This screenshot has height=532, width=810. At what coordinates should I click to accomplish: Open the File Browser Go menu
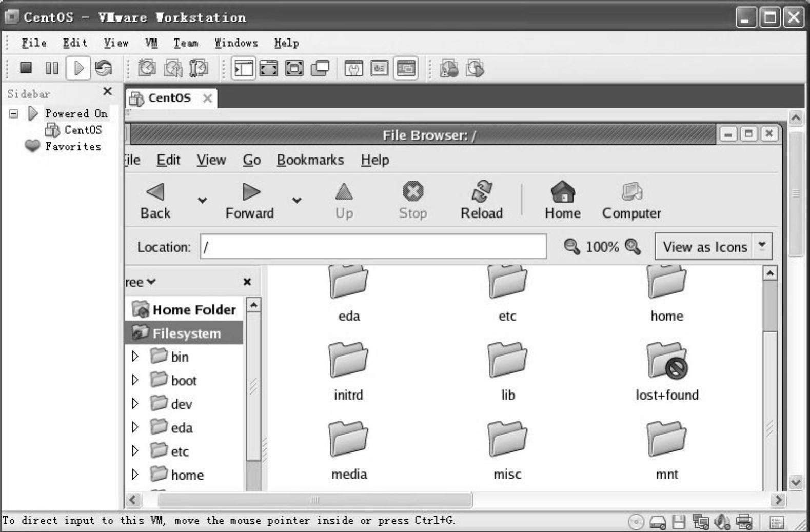coord(252,160)
